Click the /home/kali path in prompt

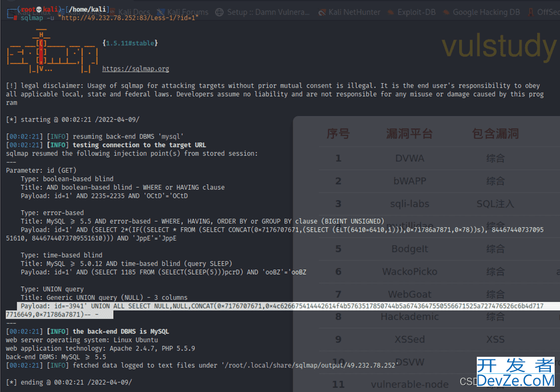coord(87,9)
